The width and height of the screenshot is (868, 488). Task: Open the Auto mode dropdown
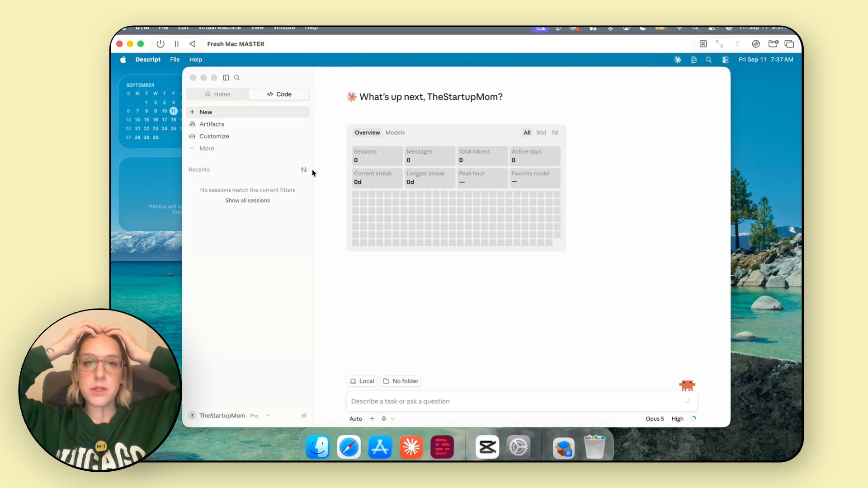pos(356,418)
